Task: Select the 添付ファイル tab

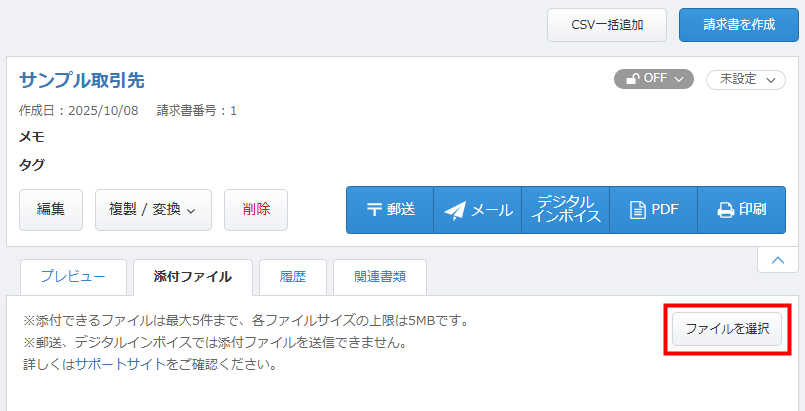Action: 192,277
